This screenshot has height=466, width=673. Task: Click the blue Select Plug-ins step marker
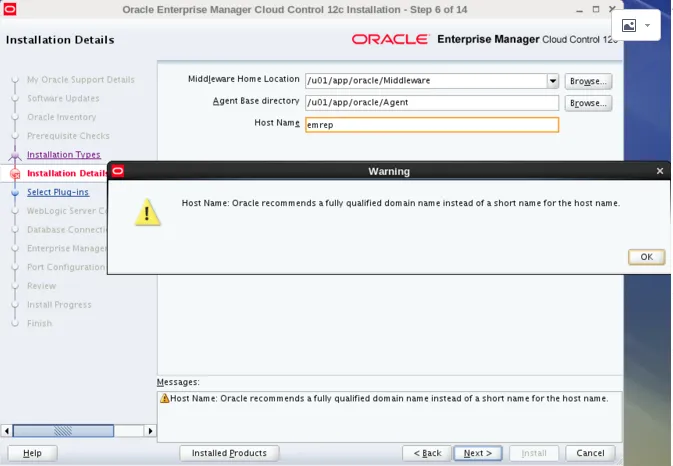coord(15,192)
